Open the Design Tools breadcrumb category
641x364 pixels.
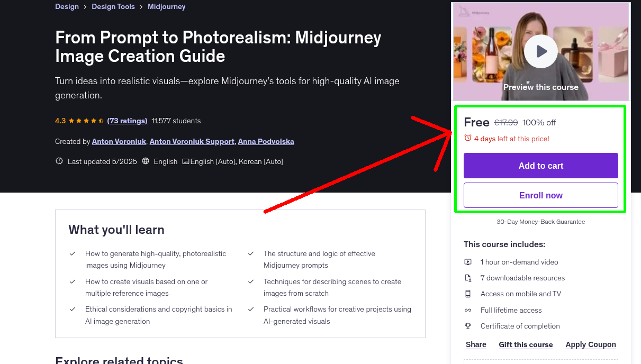pos(113,6)
